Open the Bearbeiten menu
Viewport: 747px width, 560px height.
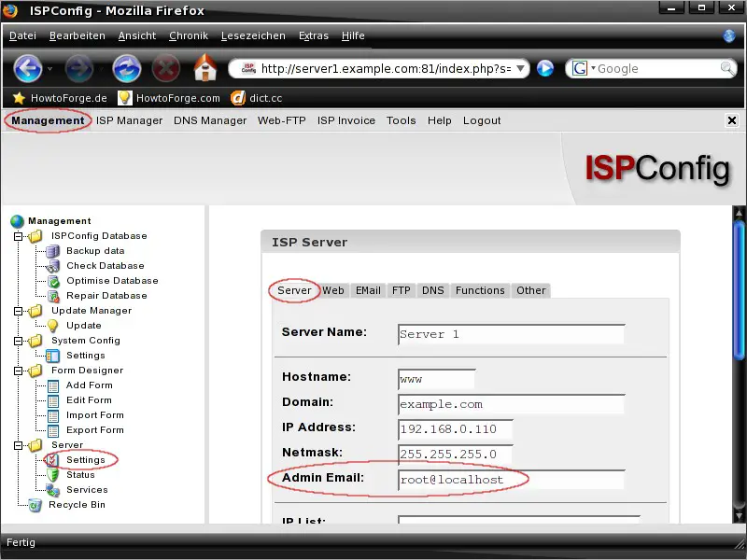(x=78, y=35)
